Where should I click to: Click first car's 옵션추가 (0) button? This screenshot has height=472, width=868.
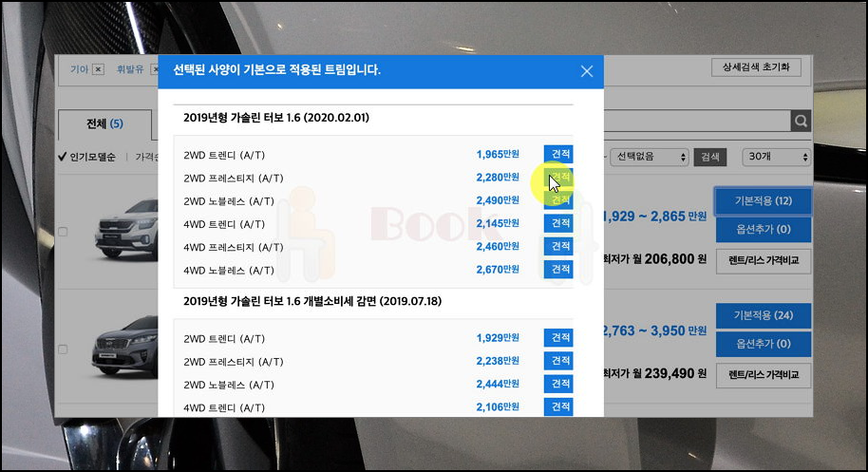pos(764,229)
